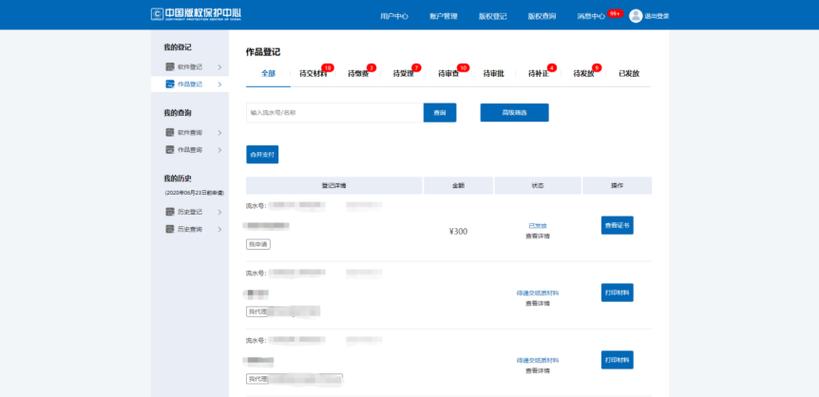Click the 作品登记 page title
This screenshot has height=397, width=819.
[263, 52]
